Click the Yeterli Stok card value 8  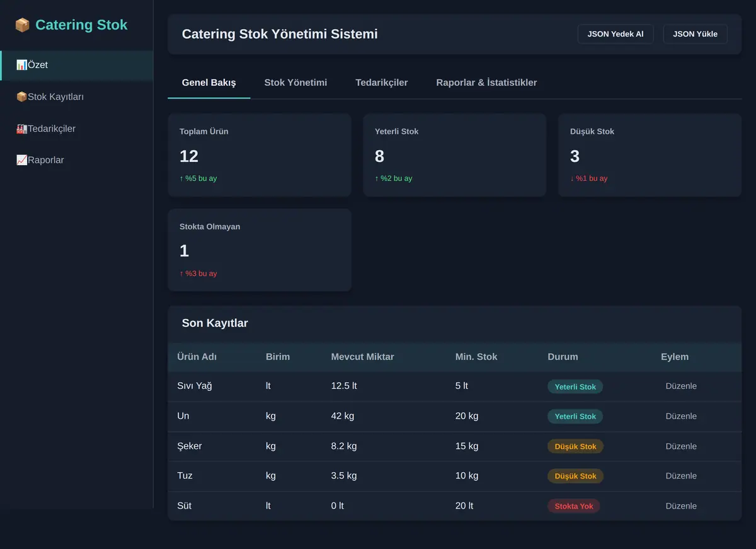[379, 156]
